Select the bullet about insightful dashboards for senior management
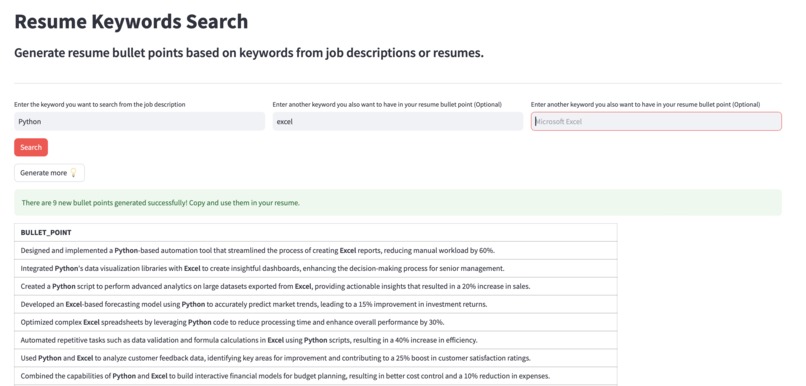 click(316, 269)
